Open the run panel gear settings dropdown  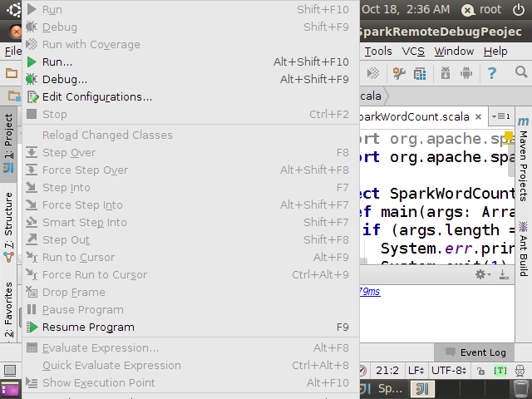click(x=482, y=274)
